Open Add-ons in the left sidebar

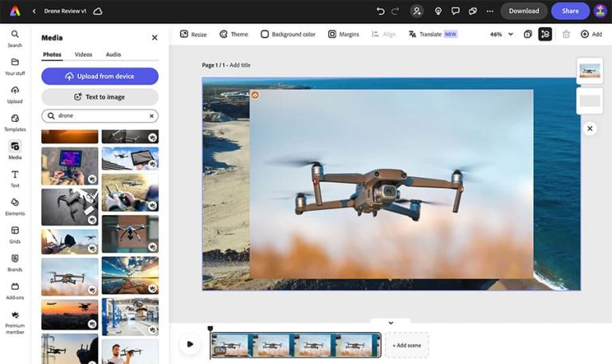pos(15,292)
